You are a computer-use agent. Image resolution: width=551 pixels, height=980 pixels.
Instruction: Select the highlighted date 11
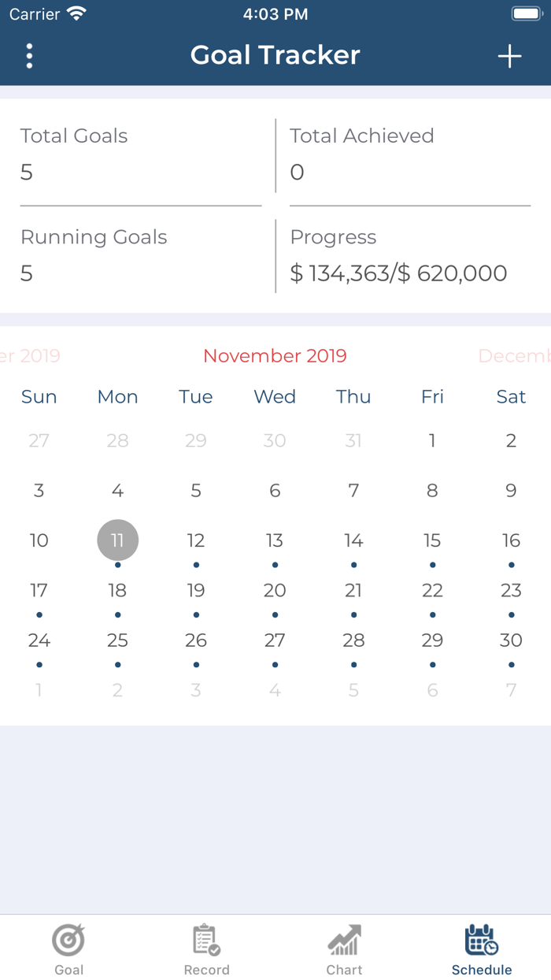117,540
